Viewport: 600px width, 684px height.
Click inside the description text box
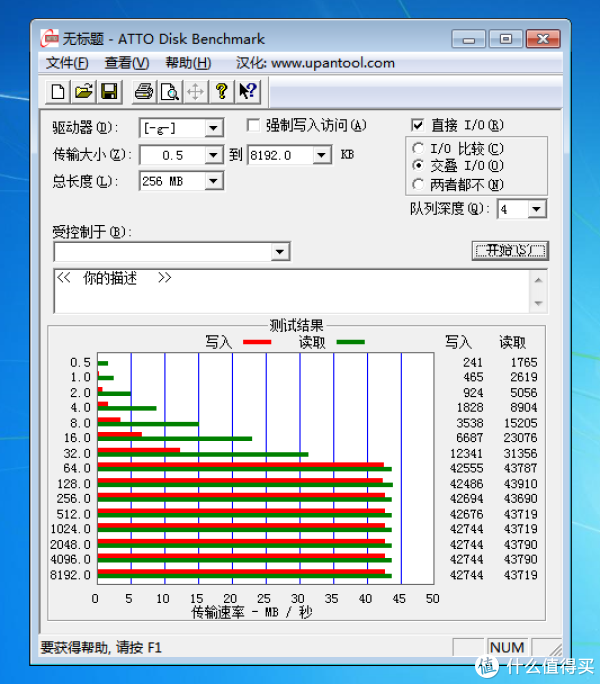[292, 291]
